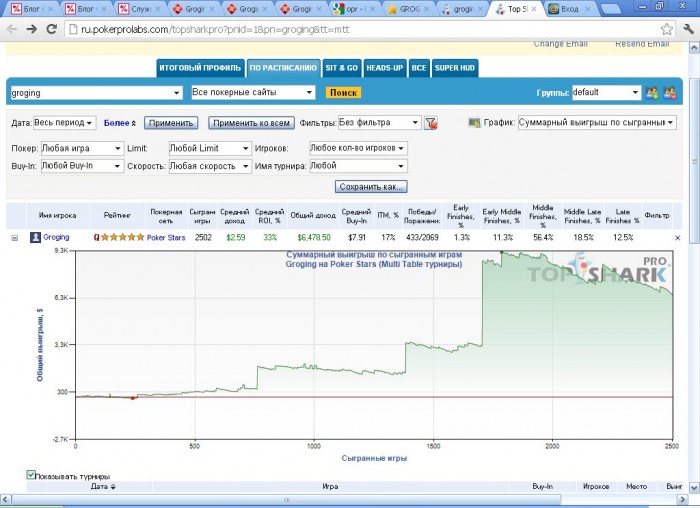This screenshot has width=700, height=508.
Task: Click the browser address bar
Action: point(362,29)
